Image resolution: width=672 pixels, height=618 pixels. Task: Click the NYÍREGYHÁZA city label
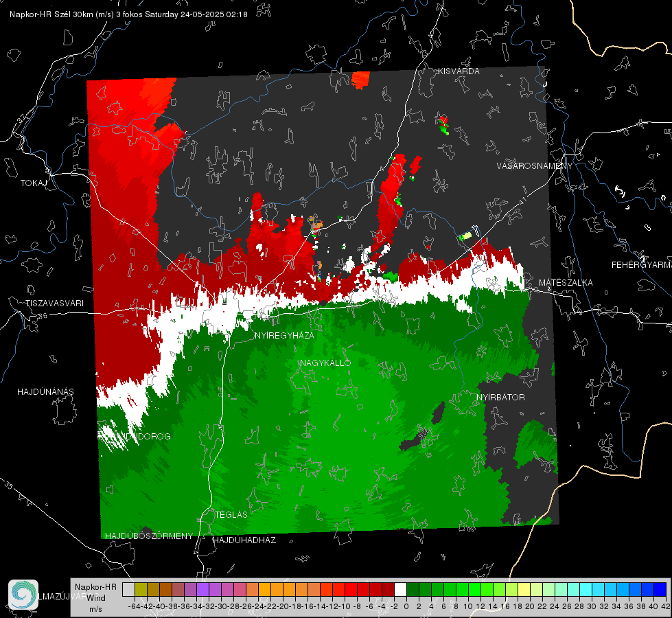coord(284,335)
